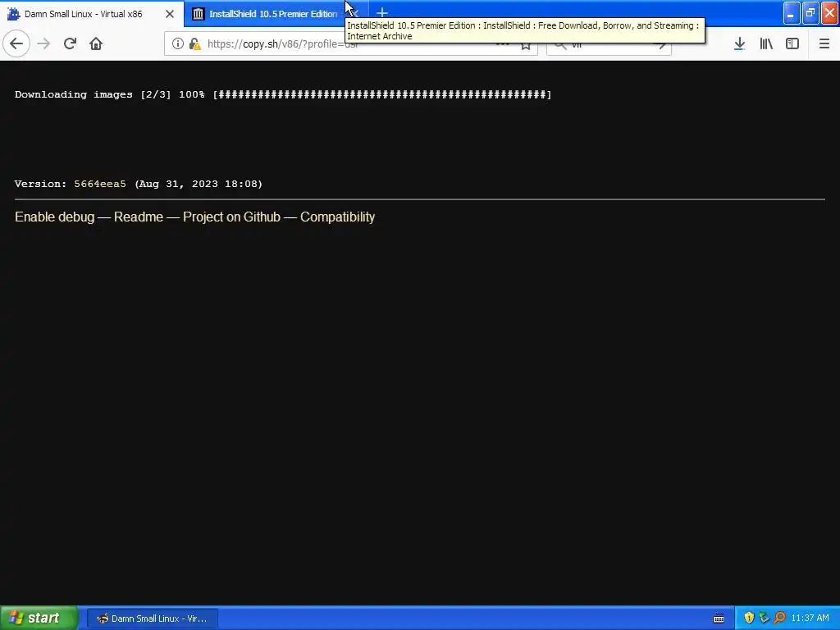Image resolution: width=840 pixels, height=630 pixels.
Task: Open the Library bookshelf icon
Action: coord(766,43)
